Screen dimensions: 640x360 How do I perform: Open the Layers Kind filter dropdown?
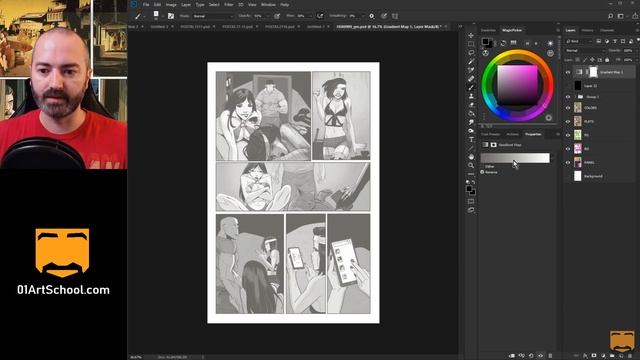[x=579, y=41]
